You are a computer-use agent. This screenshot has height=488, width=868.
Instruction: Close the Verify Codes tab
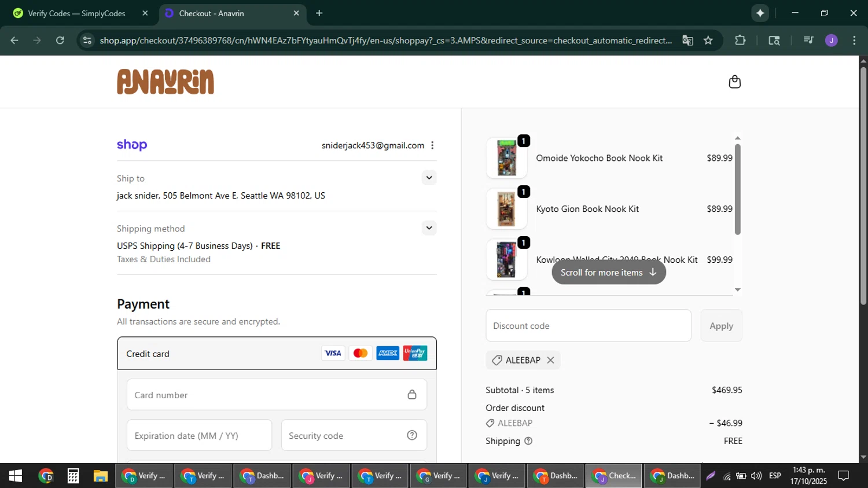click(145, 13)
